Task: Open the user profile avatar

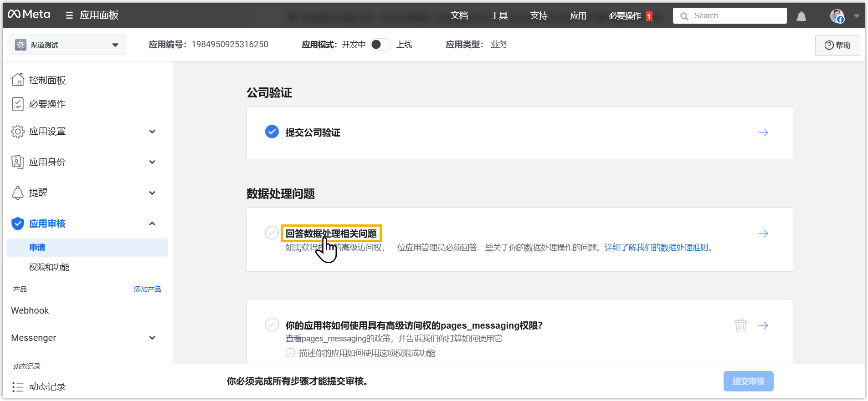Action: pyautogui.click(x=837, y=16)
